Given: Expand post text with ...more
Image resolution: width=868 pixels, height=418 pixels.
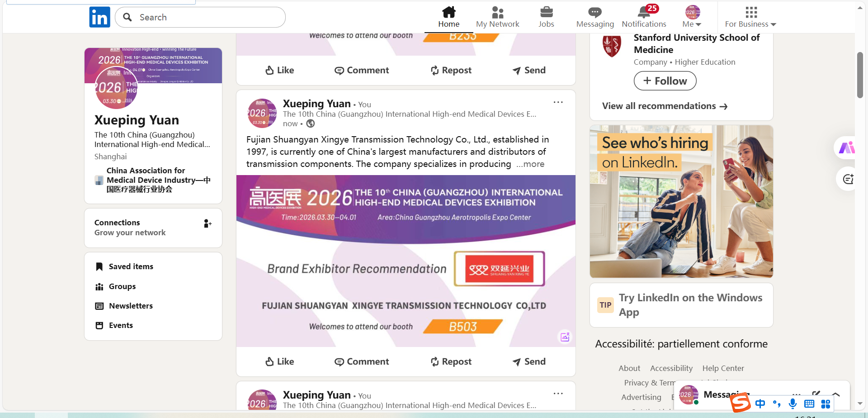Looking at the screenshot, I should pyautogui.click(x=530, y=164).
